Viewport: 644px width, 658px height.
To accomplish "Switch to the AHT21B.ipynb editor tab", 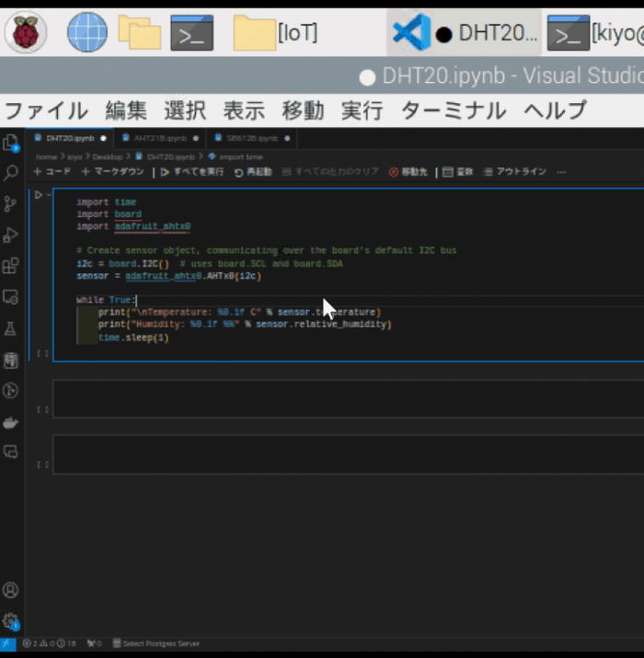I will [x=159, y=138].
